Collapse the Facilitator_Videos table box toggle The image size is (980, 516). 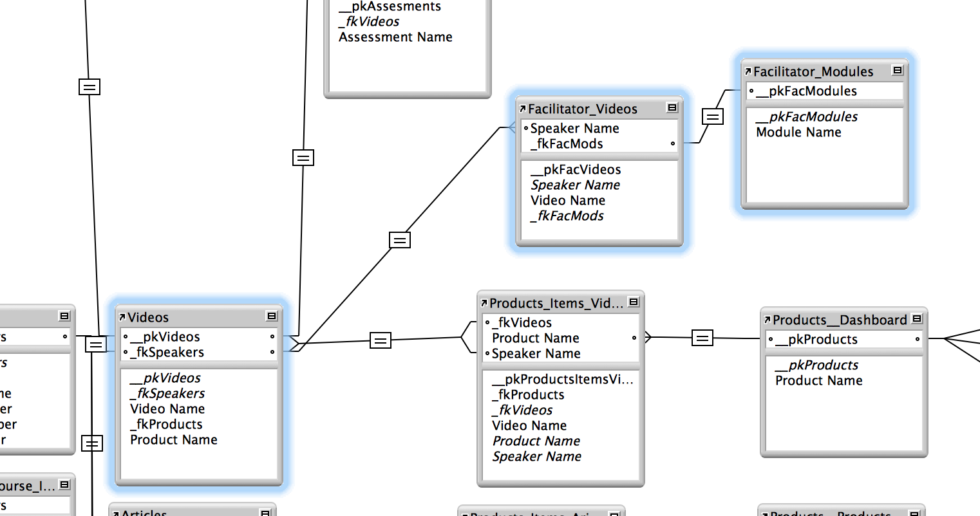(672, 107)
